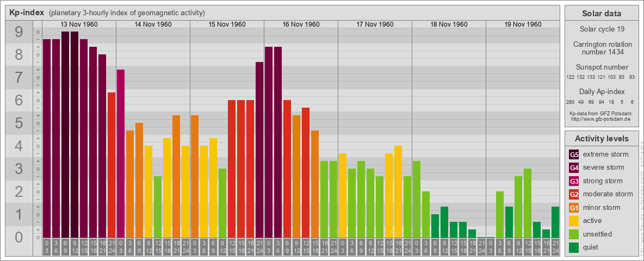Click Ap-index value 94
This screenshot has width=644, height=261.
point(602,102)
